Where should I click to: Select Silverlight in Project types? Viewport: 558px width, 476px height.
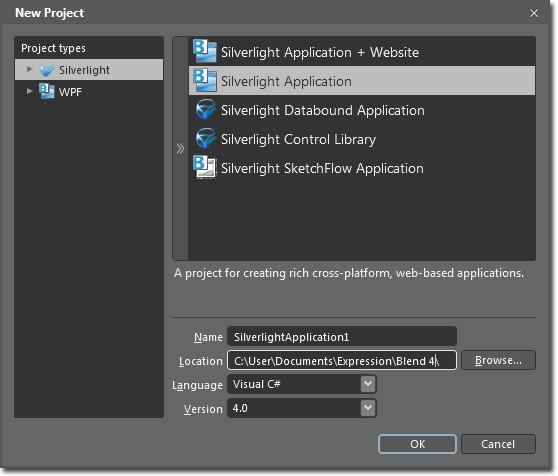pos(89,70)
